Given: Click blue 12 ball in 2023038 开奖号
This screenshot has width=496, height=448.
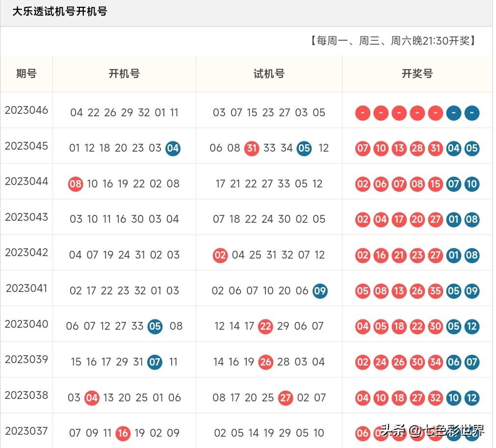Looking at the screenshot, I should [472, 397].
